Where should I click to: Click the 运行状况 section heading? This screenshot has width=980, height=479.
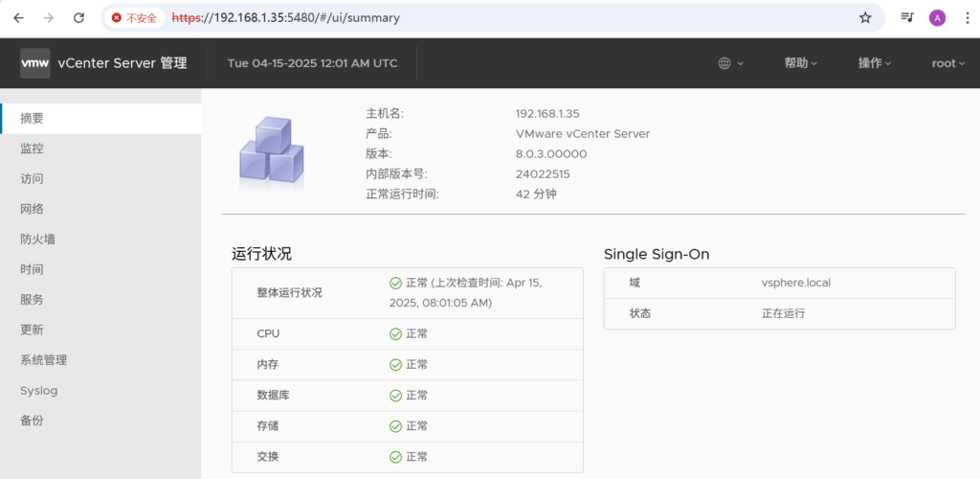pyautogui.click(x=261, y=254)
